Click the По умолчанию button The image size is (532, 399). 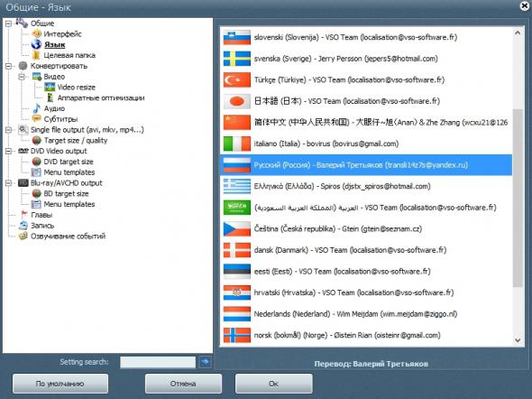coord(60,384)
